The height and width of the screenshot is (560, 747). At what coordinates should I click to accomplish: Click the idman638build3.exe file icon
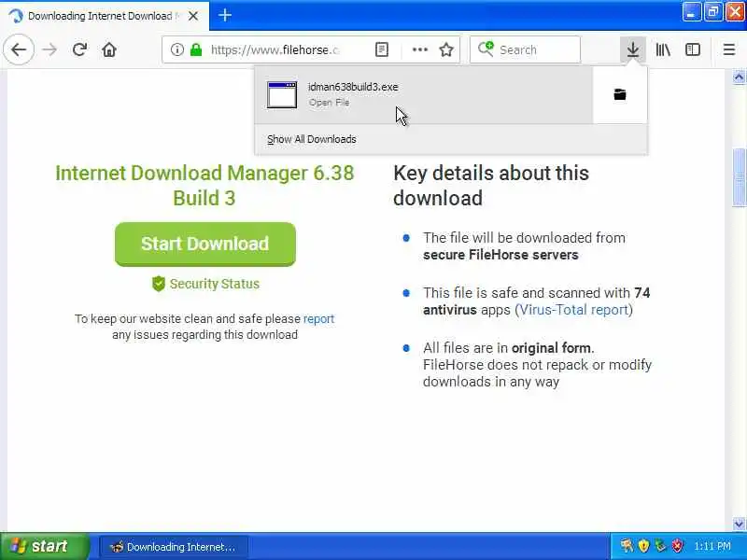click(282, 94)
